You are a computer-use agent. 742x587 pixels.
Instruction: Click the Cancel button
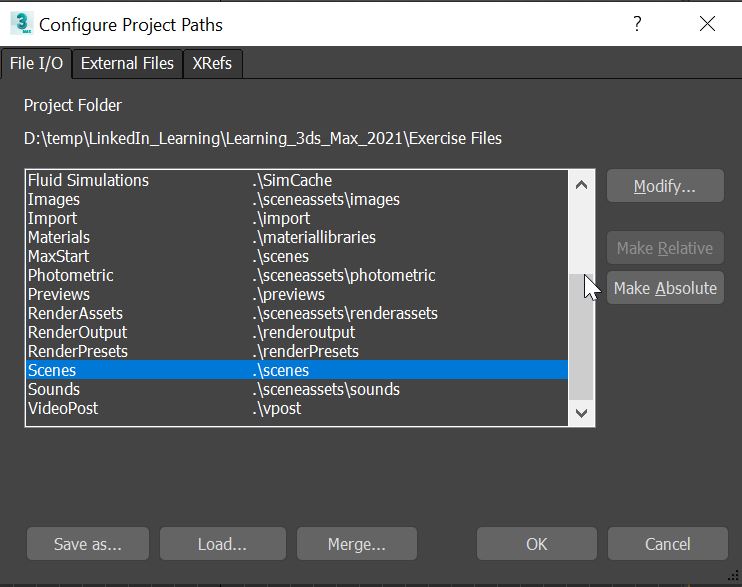click(x=667, y=544)
